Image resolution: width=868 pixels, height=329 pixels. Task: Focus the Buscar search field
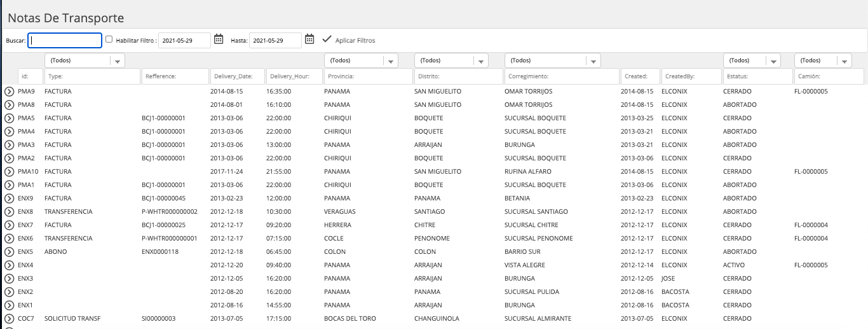point(65,40)
